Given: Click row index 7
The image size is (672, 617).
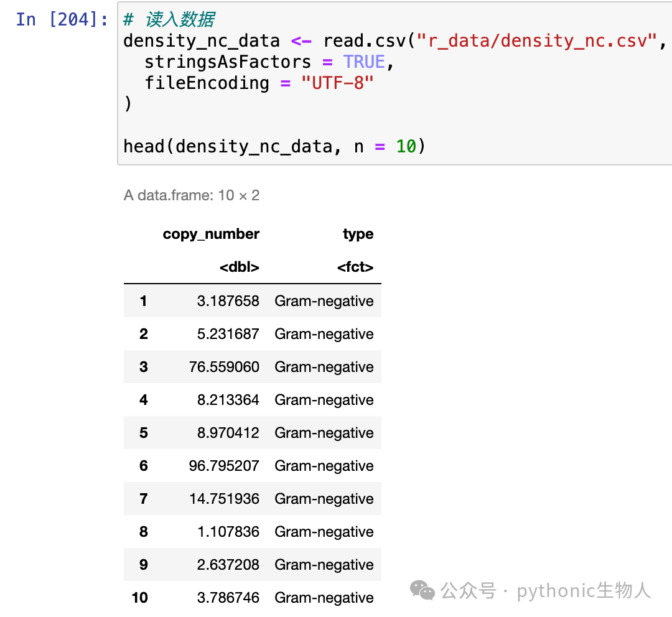Looking at the screenshot, I should click(x=144, y=499).
